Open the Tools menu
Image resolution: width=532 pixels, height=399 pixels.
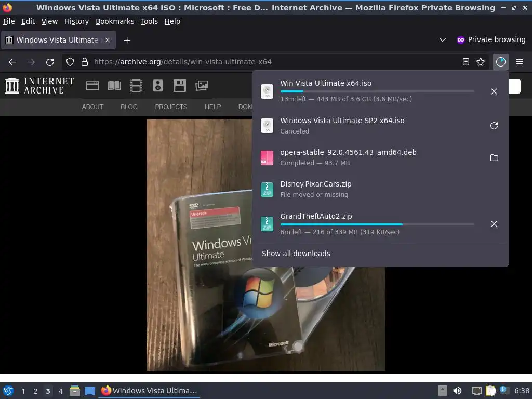pos(149,21)
